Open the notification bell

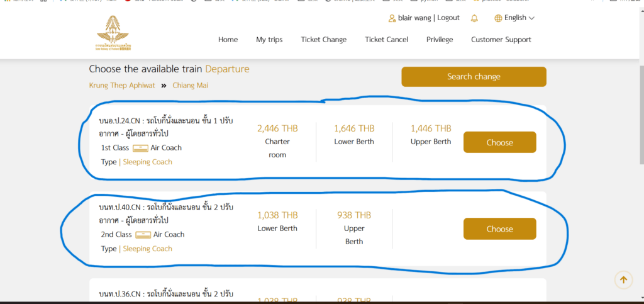click(x=474, y=18)
